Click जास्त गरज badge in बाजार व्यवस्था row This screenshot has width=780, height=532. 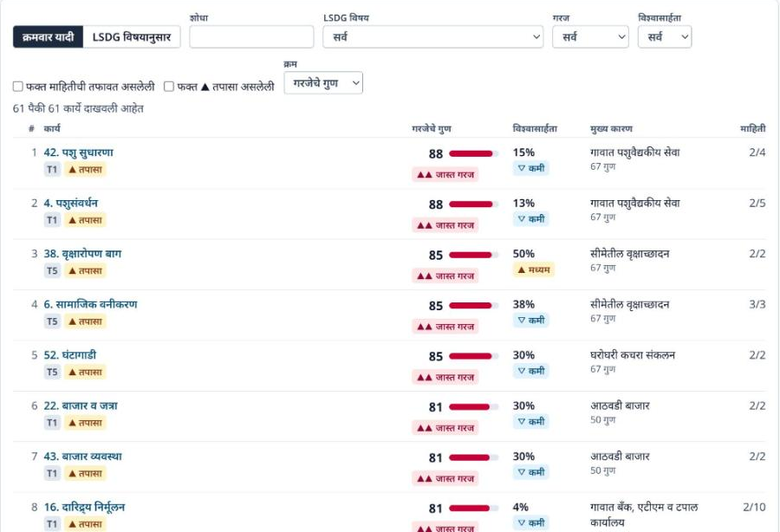445,479
